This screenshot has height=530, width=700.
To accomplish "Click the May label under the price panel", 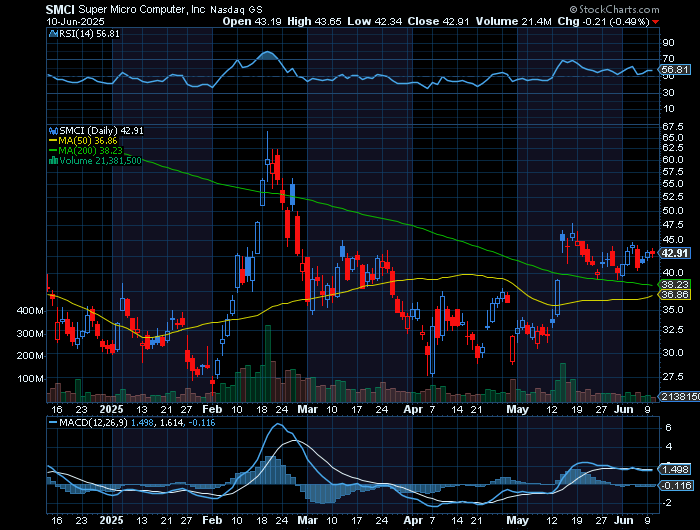I will coord(517,409).
